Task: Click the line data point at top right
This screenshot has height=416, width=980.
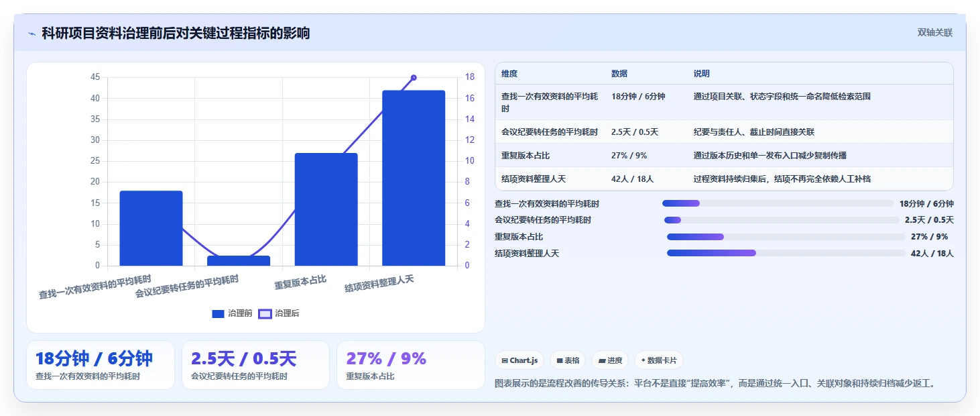Action: pyautogui.click(x=414, y=78)
